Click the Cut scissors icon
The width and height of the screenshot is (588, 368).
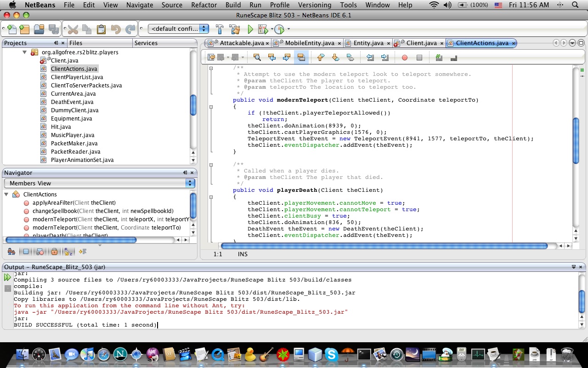[x=73, y=29]
